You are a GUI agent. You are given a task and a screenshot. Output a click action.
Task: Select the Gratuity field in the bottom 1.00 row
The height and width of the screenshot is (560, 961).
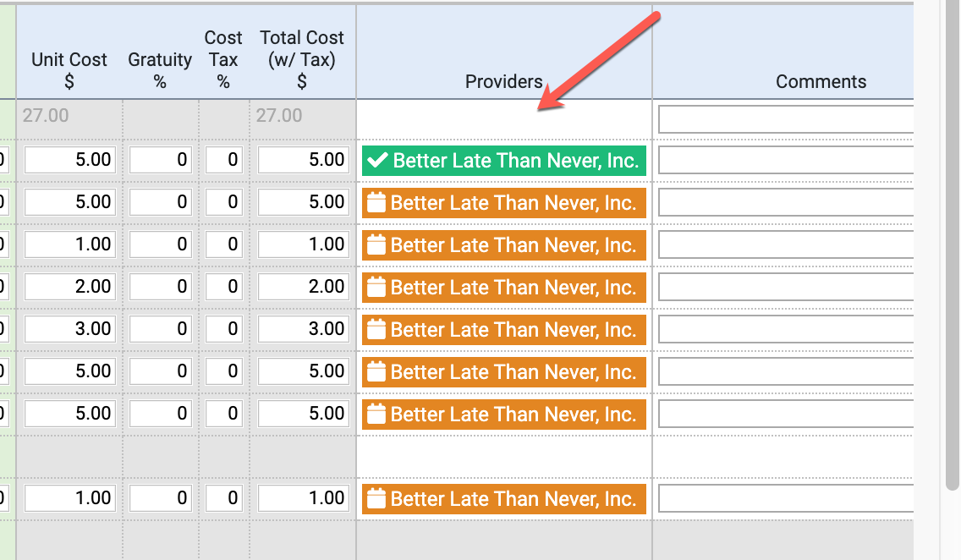pos(161,498)
